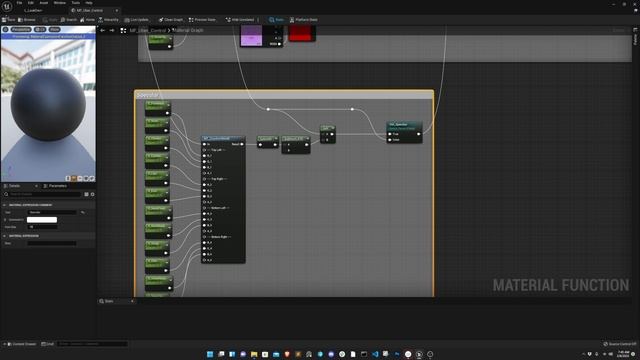Switch to the Parameters panel tab
The height and width of the screenshot is (360, 640).
point(55,186)
